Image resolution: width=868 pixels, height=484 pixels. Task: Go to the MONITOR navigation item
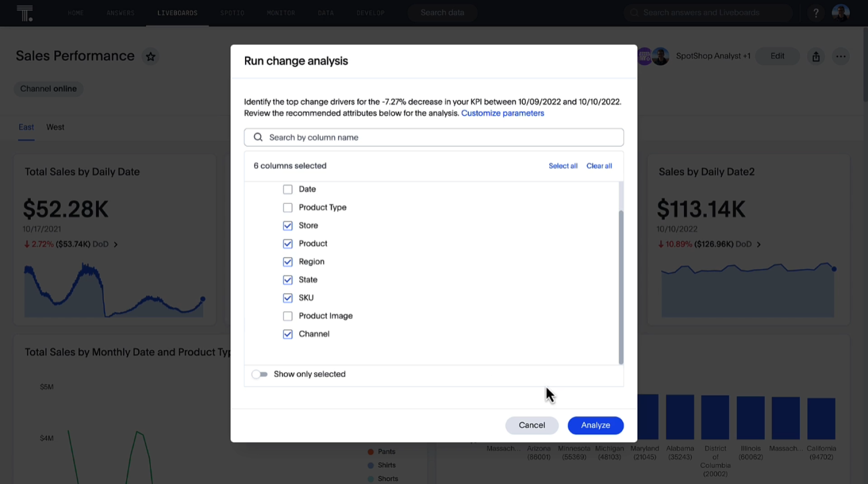pyautogui.click(x=281, y=13)
